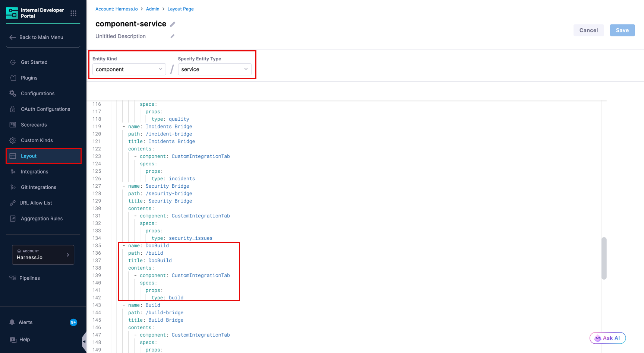Click the component-service page title
The image size is (644, 353).
pyautogui.click(x=131, y=24)
